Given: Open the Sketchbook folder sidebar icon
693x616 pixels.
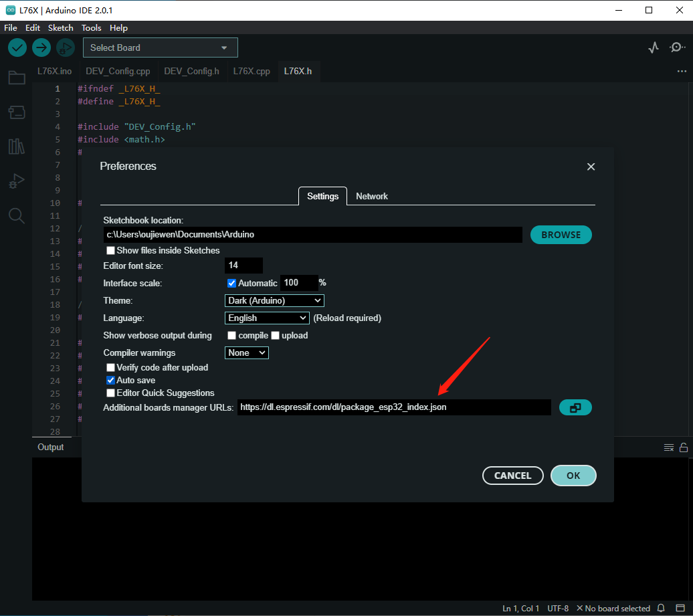Looking at the screenshot, I should click(17, 78).
